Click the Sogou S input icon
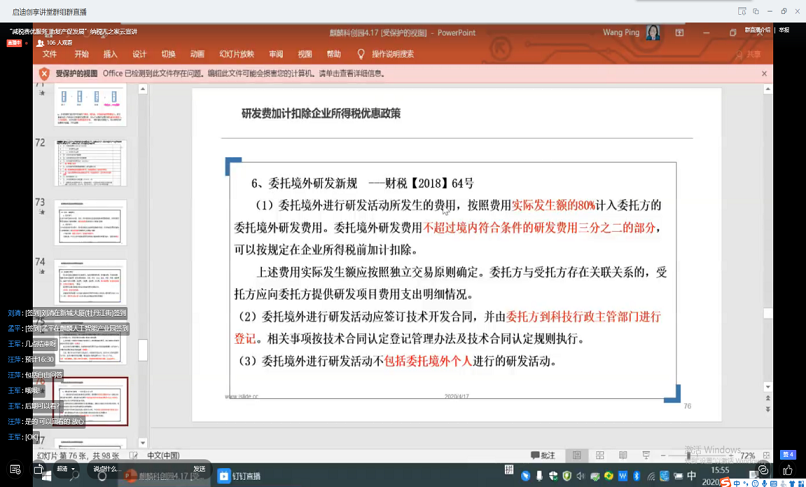This screenshot has width=806, height=487. [x=725, y=482]
